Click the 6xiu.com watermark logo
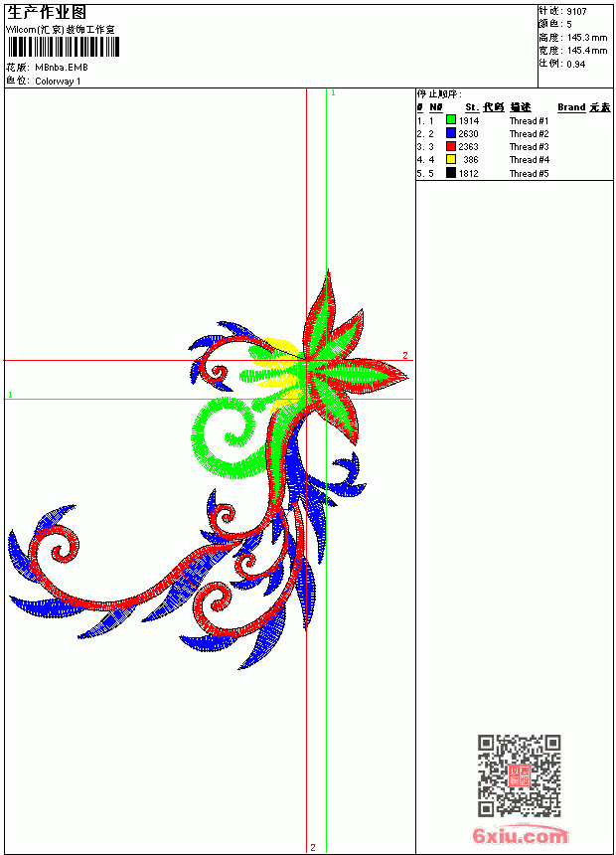The height and width of the screenshot is (855, 616). [x=520, y=835]
